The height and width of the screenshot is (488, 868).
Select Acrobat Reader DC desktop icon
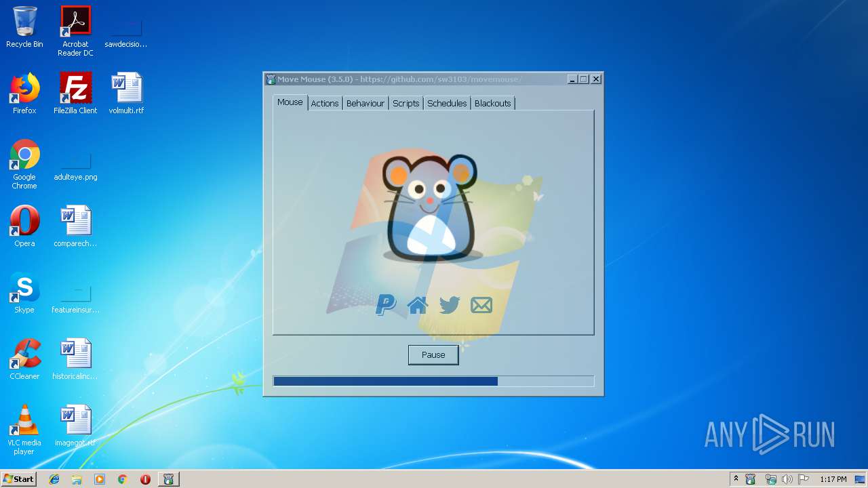point(75,31)
